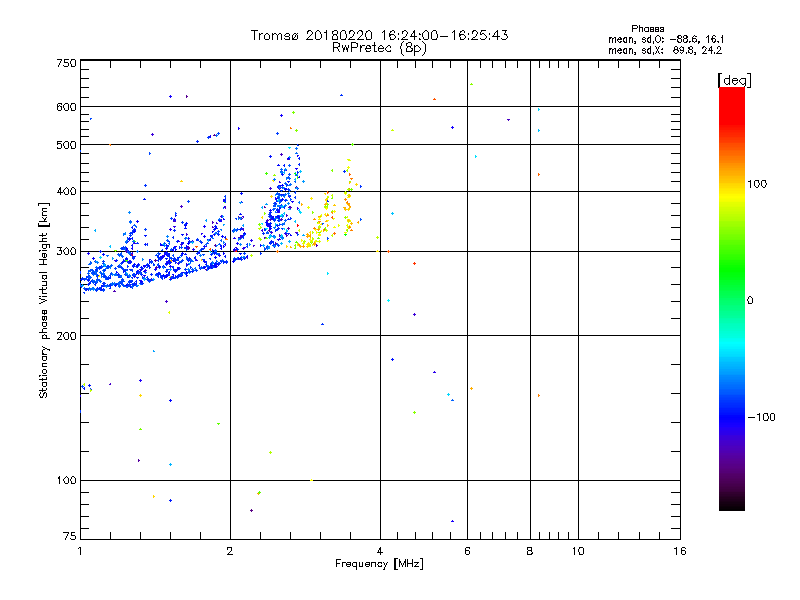Click 'Stationary phase Virtual Height [km]' y-axis title

pos(44,300)
